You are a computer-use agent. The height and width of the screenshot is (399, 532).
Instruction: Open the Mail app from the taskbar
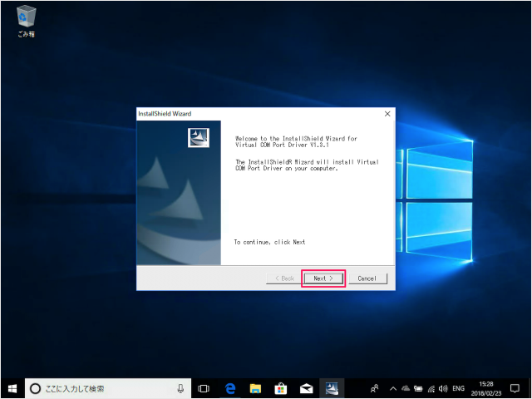[x=307, y=388]
